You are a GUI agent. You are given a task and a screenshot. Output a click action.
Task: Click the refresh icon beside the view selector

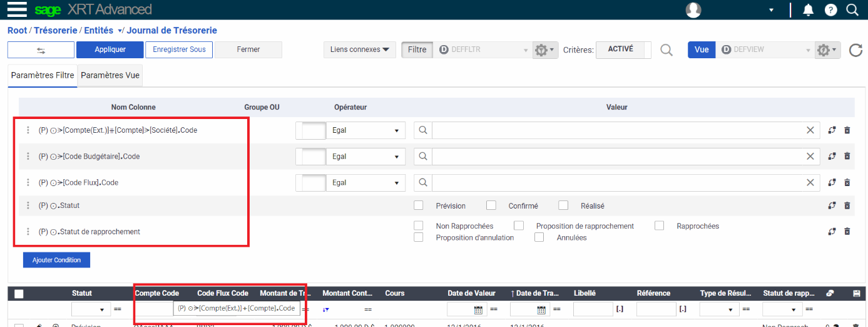[x=855, y=50]
